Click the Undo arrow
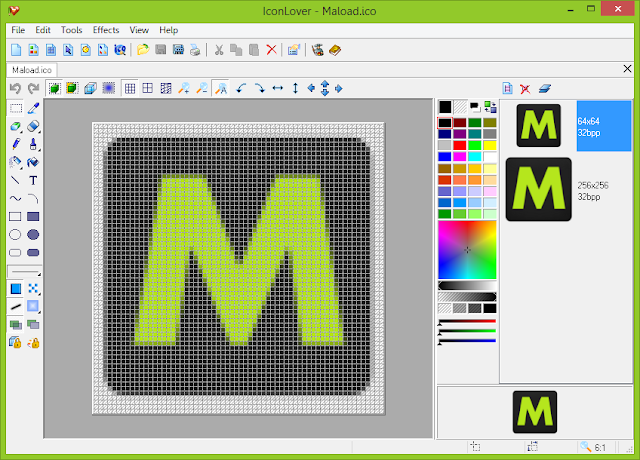 tap(15, 88)
